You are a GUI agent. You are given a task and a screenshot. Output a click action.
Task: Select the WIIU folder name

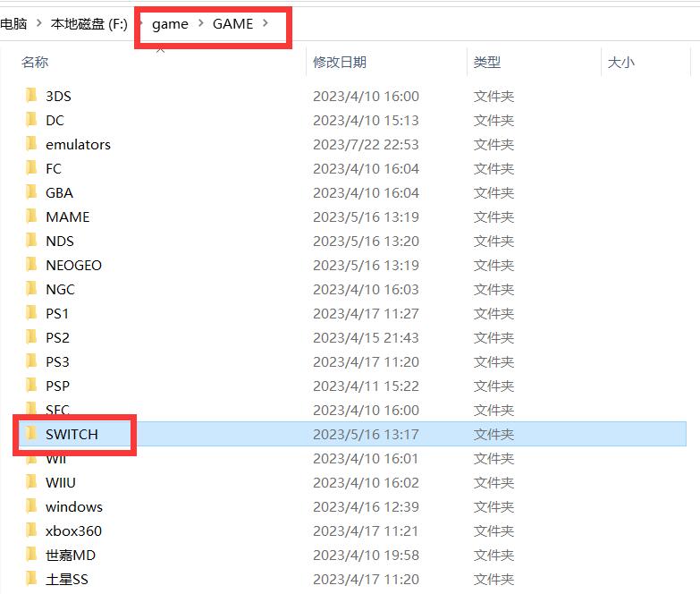(60, 482)
